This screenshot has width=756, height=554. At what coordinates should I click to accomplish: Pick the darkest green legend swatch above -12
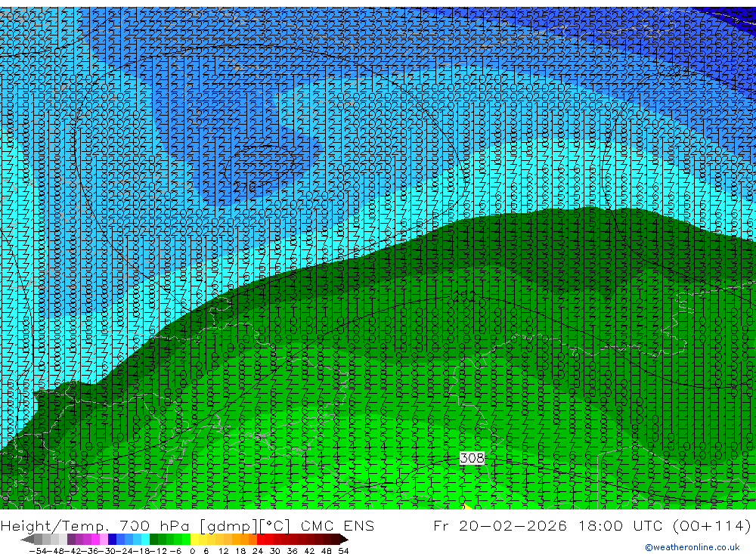point(153,540)
